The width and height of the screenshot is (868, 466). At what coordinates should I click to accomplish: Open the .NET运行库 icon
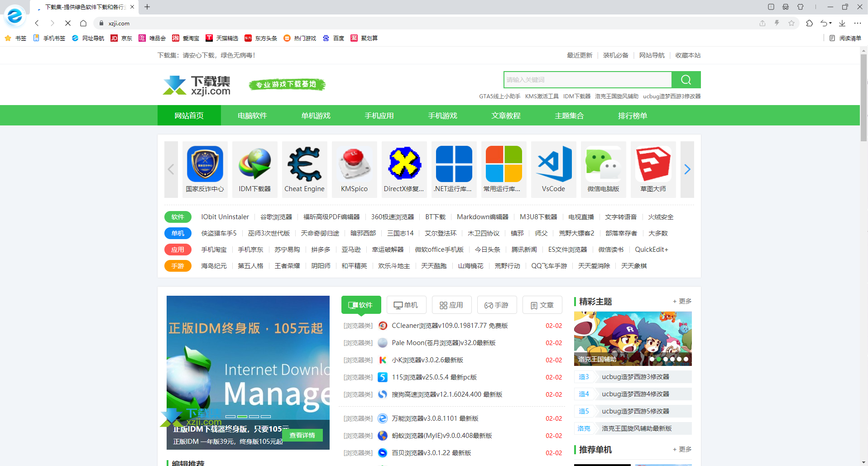coord(454,164)
